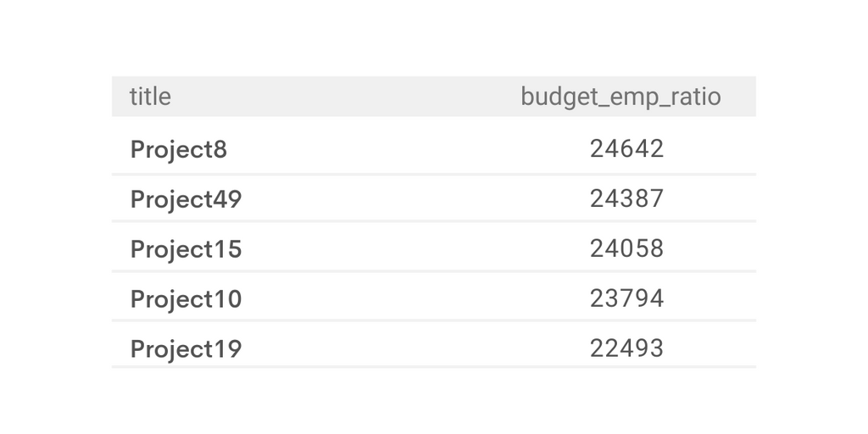Screen dimensions: 868x434
Task: Select the budget_emp_ratio column header
Action: point(620,97)
